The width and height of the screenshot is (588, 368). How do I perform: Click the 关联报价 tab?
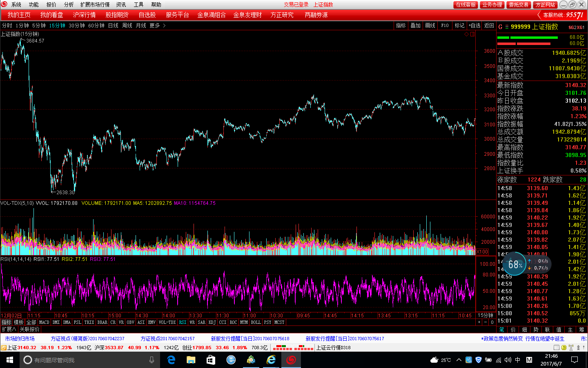(x=30, y=329)
